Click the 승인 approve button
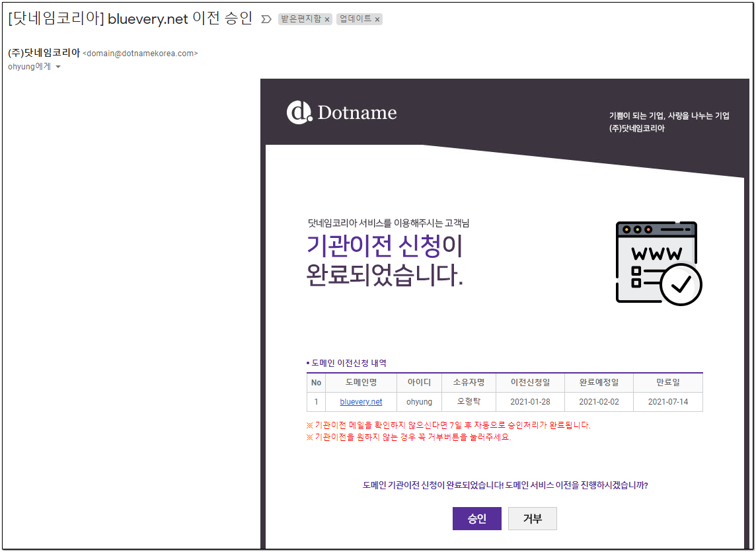Screen dimensions: 756x552 pyautogui.click(x=477, y=519)
